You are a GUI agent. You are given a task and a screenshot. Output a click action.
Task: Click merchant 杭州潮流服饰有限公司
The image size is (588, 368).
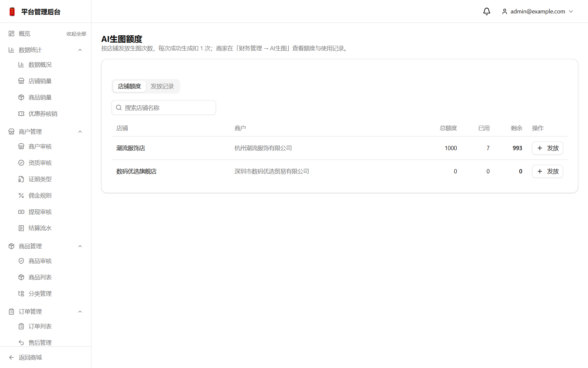coord(263,148)
